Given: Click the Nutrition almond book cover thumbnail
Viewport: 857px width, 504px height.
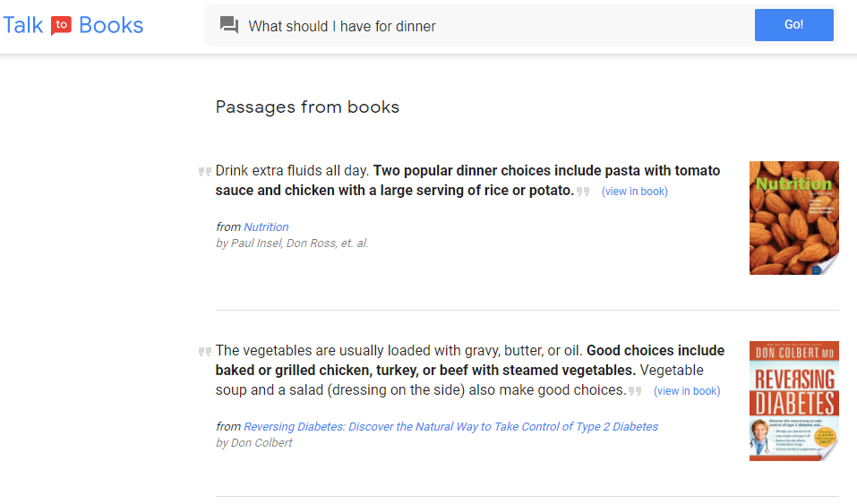Looking at the screenshot, I should [x=793, y=218].
